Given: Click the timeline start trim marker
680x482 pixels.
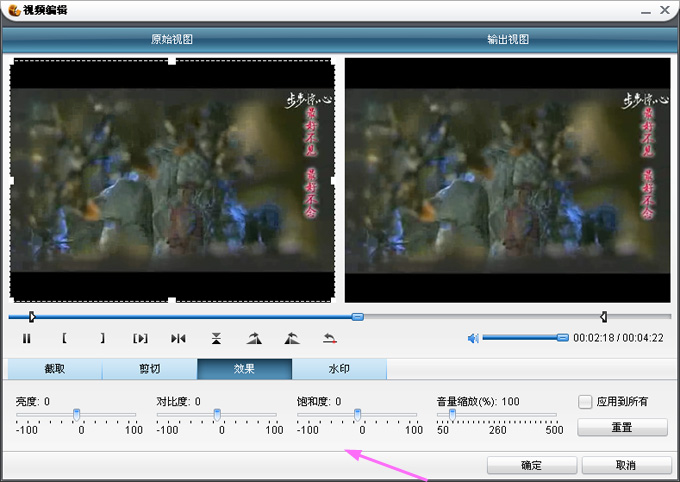Looking at the screenshot, I should (32, 317).
